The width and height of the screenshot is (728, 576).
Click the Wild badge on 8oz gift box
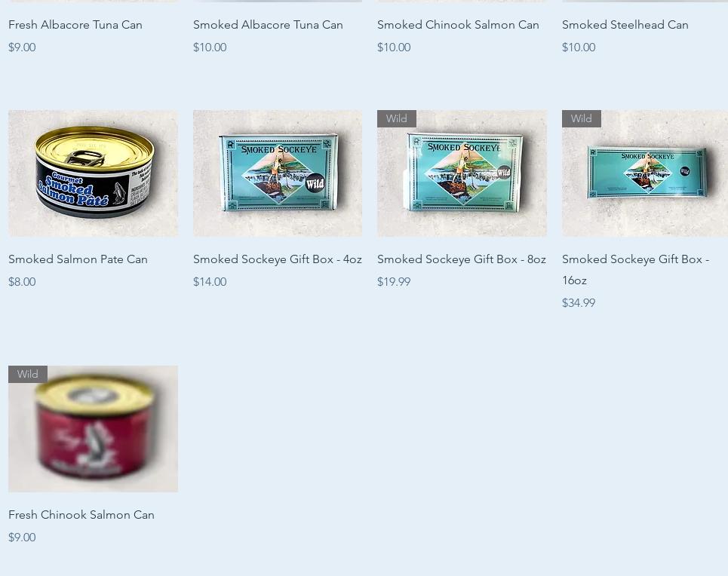click(397, 119)
